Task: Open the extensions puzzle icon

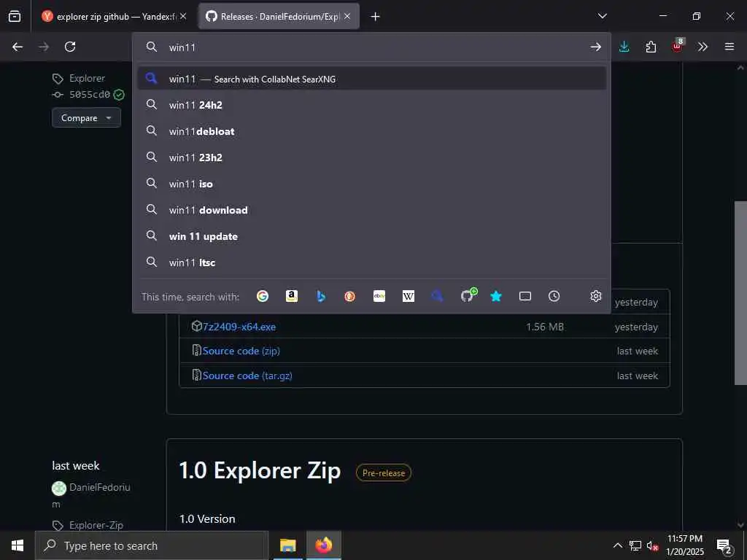Action: point(651,47)
